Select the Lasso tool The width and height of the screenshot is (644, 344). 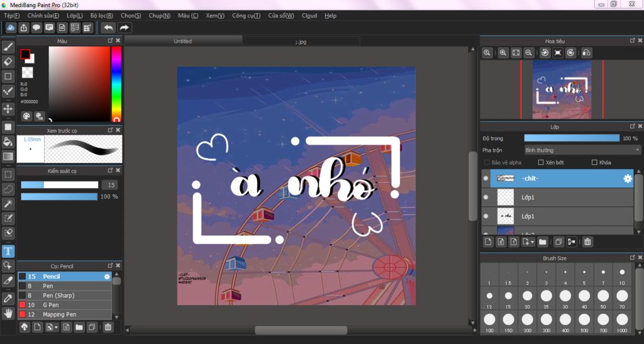coord(8,189)
